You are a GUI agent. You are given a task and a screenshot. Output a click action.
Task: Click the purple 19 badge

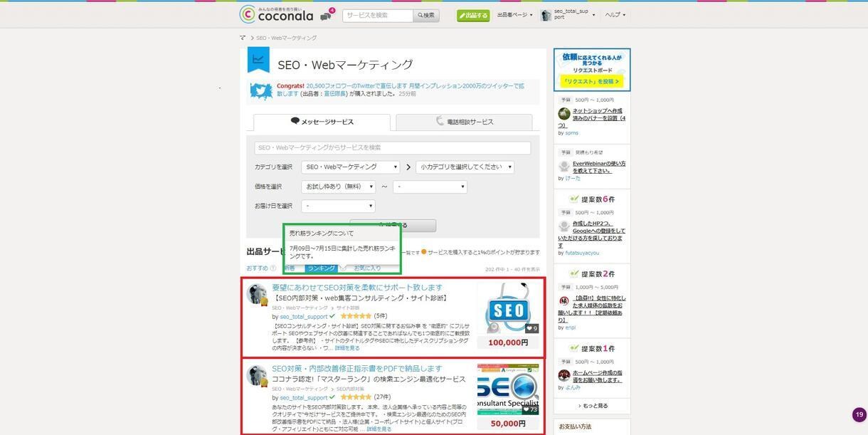coord(859,414)
